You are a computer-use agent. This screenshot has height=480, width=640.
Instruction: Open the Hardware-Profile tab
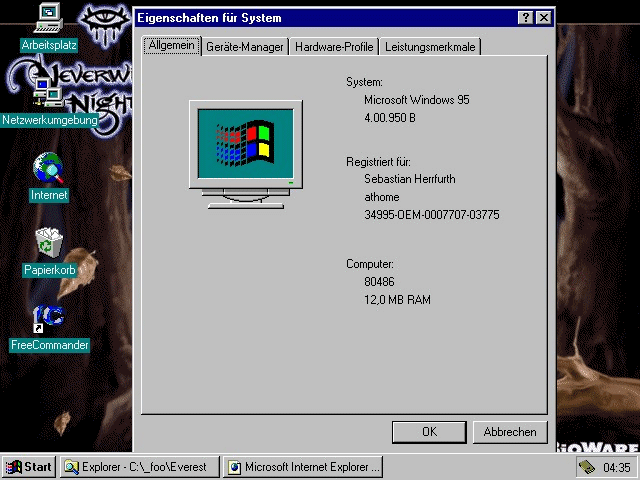tap(334, 47)
